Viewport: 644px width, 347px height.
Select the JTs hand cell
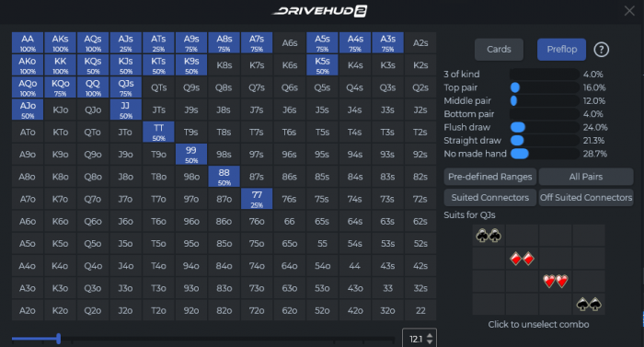point(158,110)
